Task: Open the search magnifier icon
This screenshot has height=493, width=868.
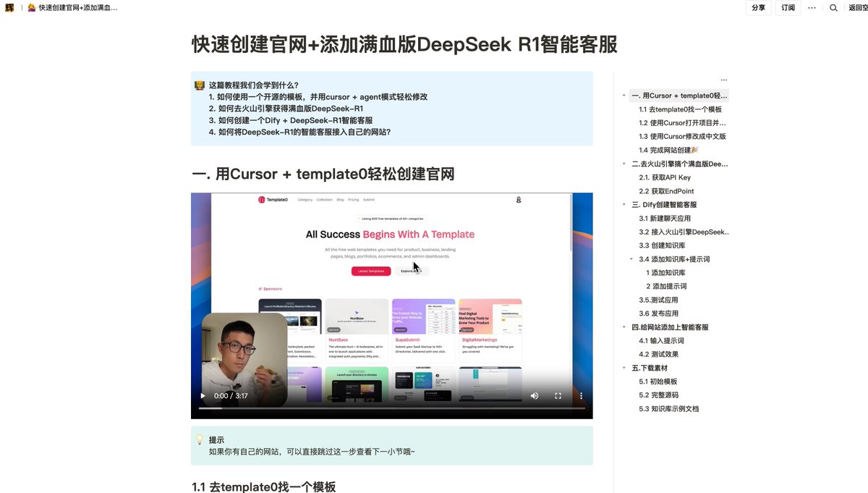Action: (833, 8)
